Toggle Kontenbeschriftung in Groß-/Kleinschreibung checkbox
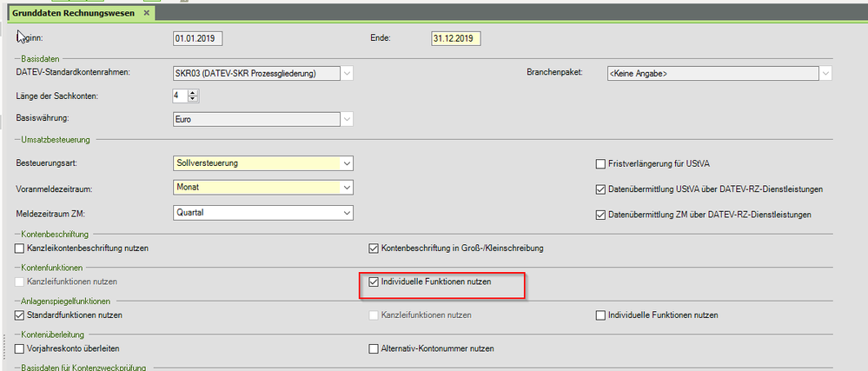This screenshot has width=868, height=371. (374, 248)
